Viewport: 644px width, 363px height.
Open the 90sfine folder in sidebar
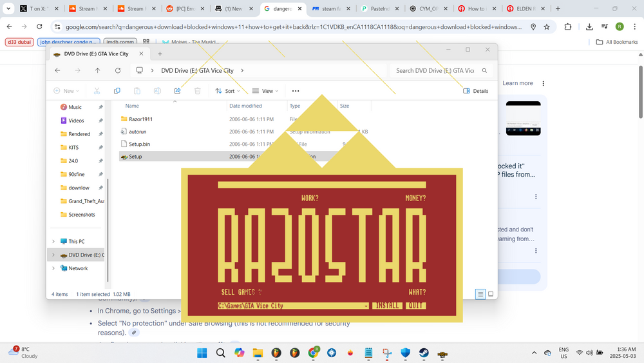77,174
